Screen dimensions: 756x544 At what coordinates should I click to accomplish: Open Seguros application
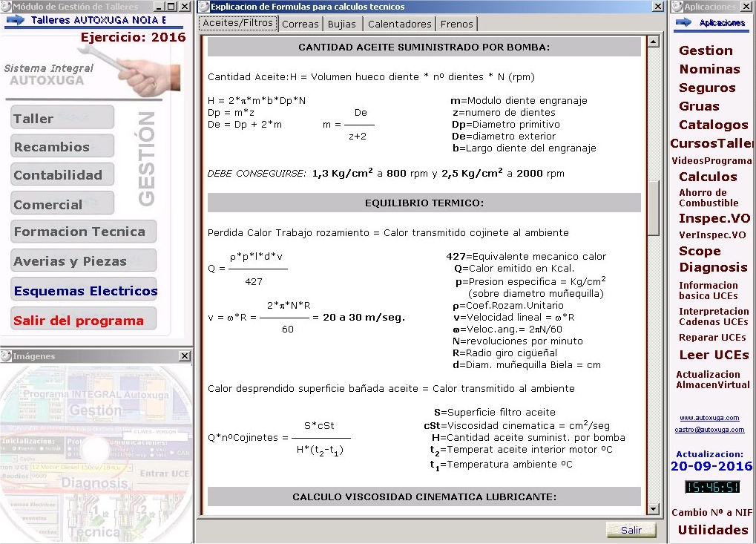point(707,88)
